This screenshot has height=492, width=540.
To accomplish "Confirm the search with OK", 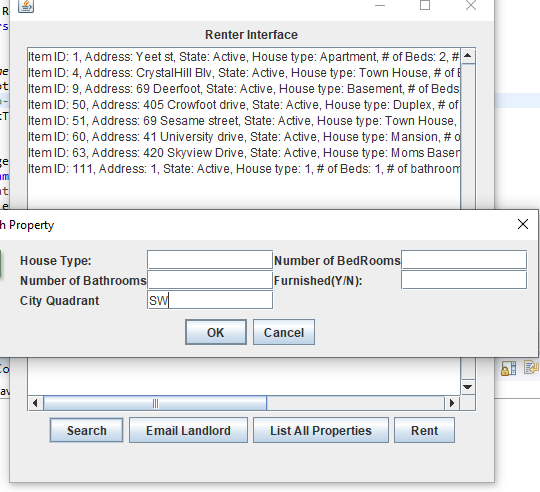I will tap(216, 332).
